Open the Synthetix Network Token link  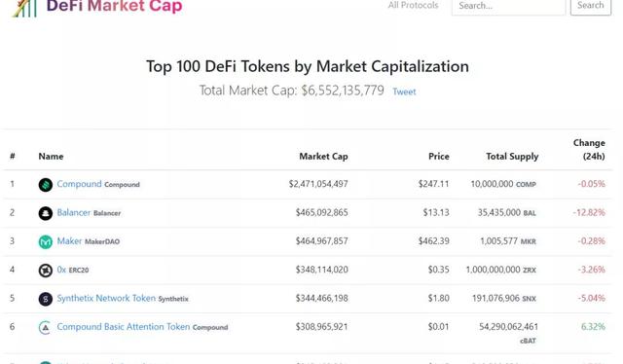click(106, 299)
